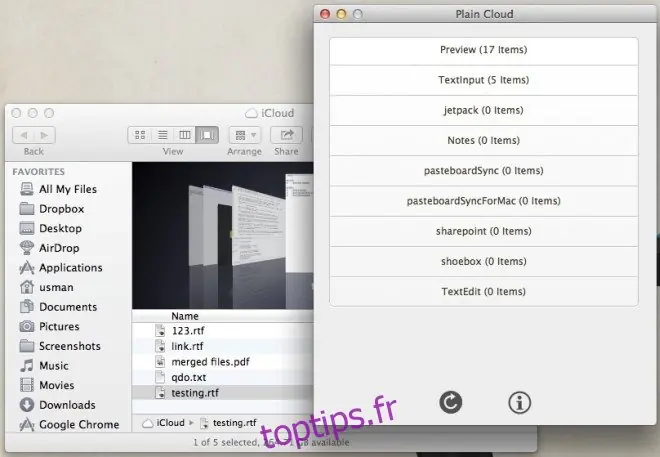
Task: Click testing.rtf in Finder path bar
Action: pyautogui.click(x=228, y=423)
